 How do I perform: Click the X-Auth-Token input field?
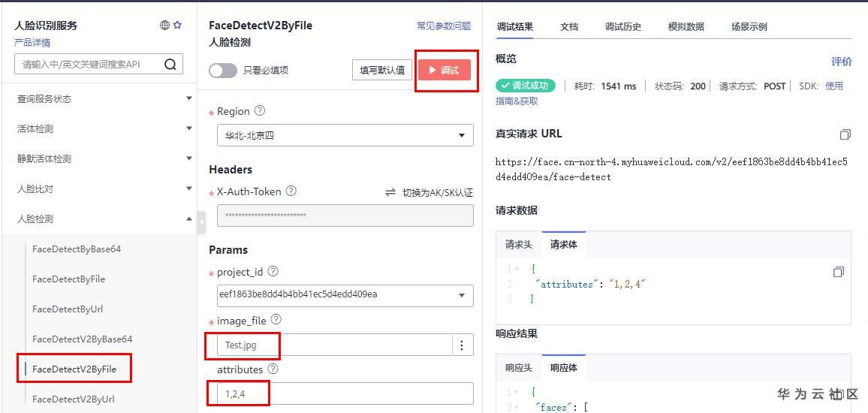[x=345, y=216]
